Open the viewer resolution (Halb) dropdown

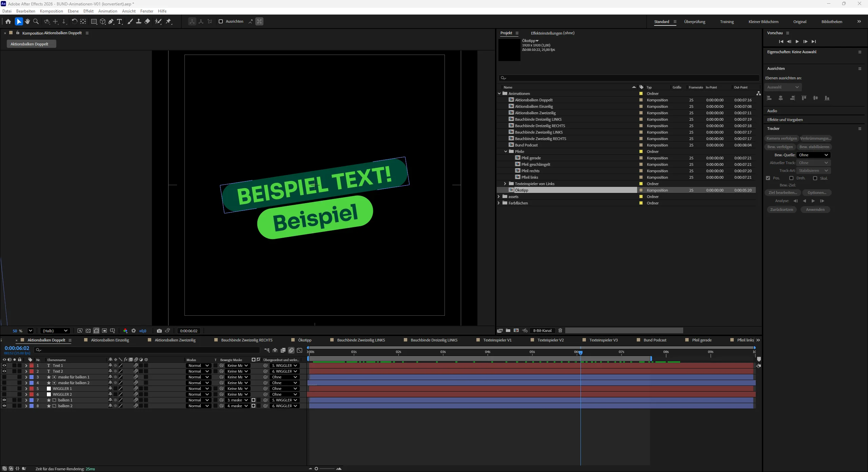click(55, 331)
